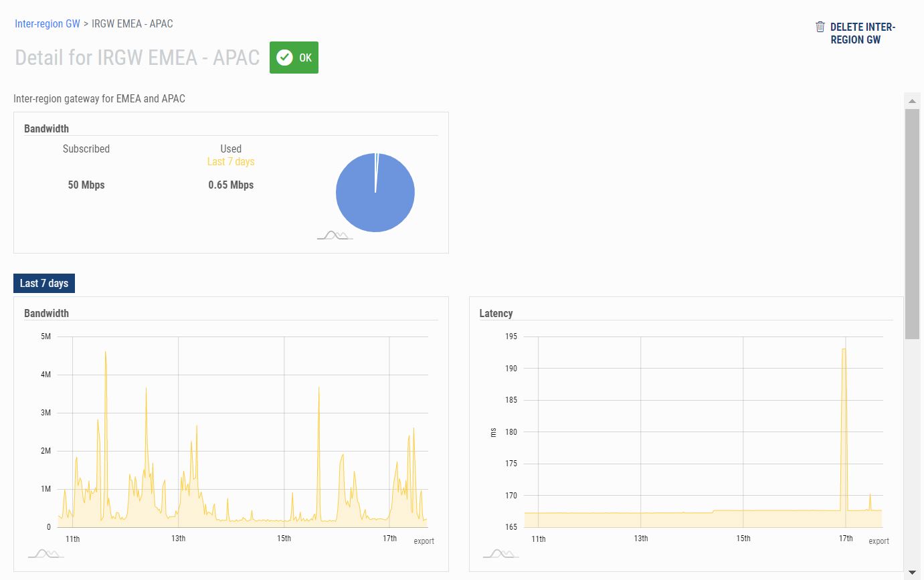Viewport: 924px width, 580px height.
Task: Click the white checkmark icon in OK badge
Action: pyautogui.click(x=284, y=58)
